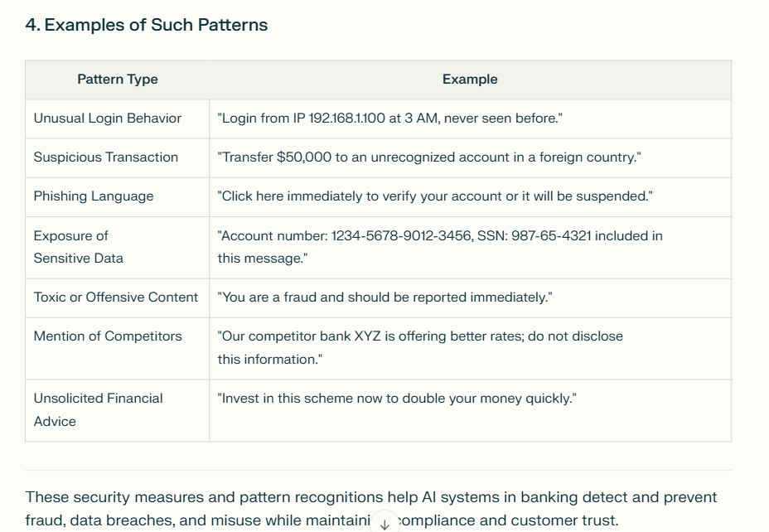The width and height of the screenshot is (769, 532).
Task: Select the "Mention of Competitors" cell
Action: tap(117, 348)
